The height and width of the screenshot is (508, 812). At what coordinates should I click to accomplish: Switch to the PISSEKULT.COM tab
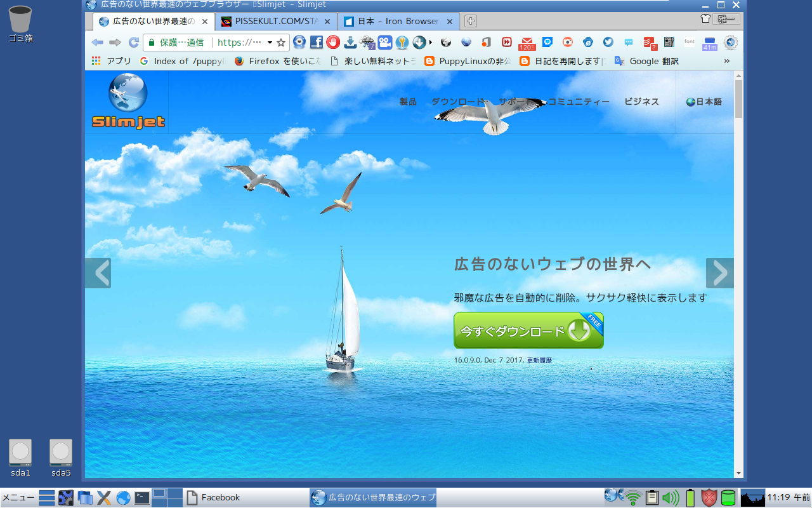273,21
